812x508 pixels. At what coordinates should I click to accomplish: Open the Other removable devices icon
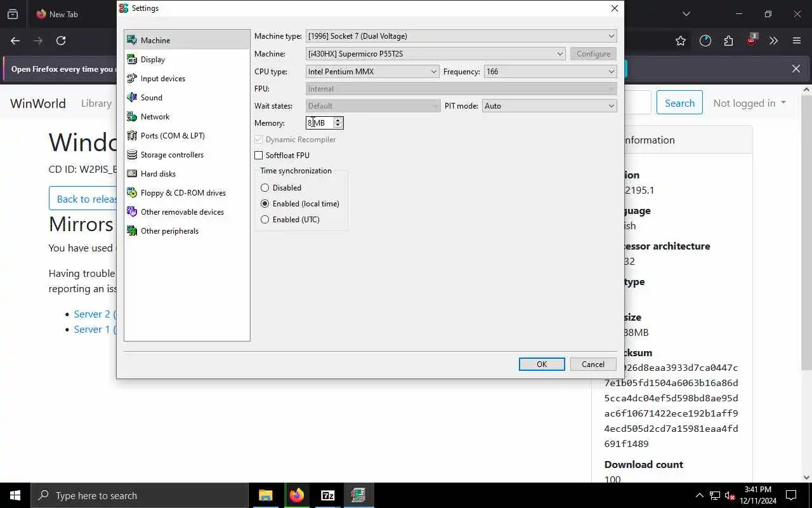tap(132, 211)
